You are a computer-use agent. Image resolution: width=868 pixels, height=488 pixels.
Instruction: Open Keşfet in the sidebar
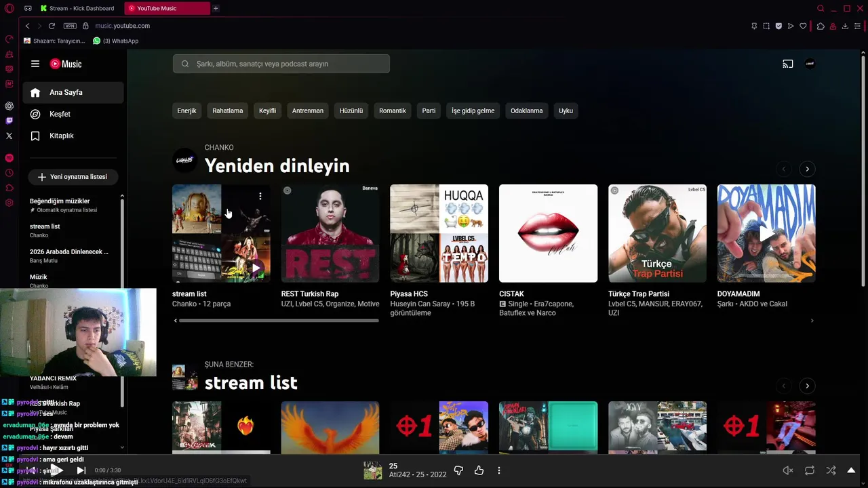click(x=73, y=114)
